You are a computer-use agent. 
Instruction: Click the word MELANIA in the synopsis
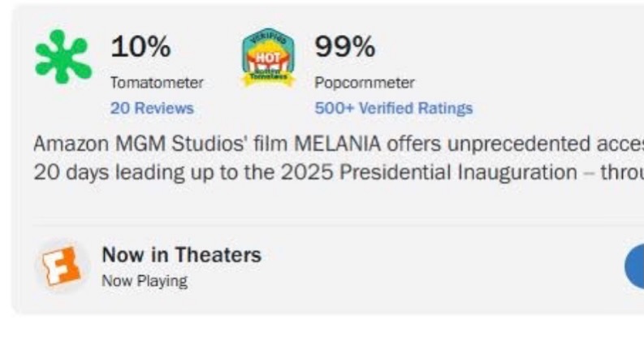(x=338, y=144)
